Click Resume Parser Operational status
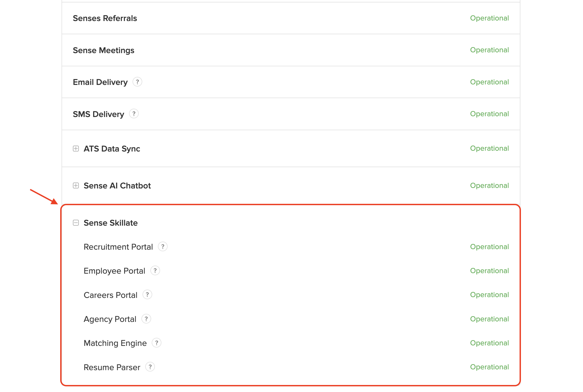Screen dimensions: 583x392 (489, 367)
